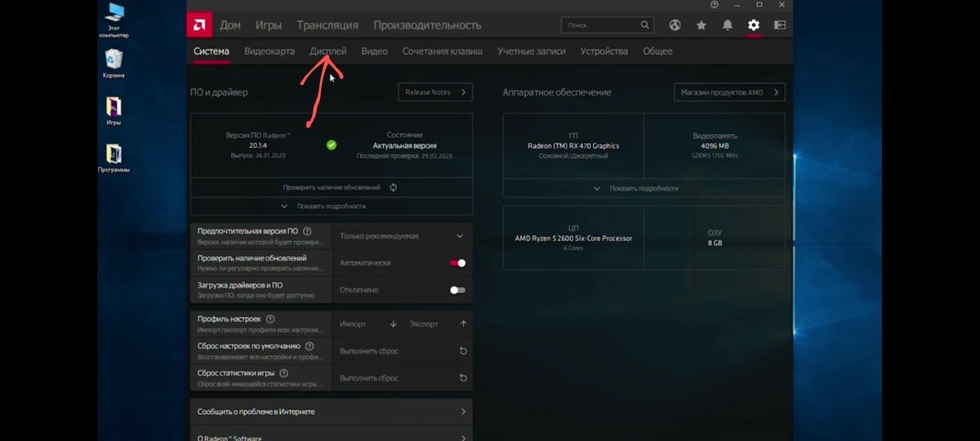The image size is (980, 441).
Task: Enable the Загрузка драйверов и ПО switch
Action: (x=457, y=290)
